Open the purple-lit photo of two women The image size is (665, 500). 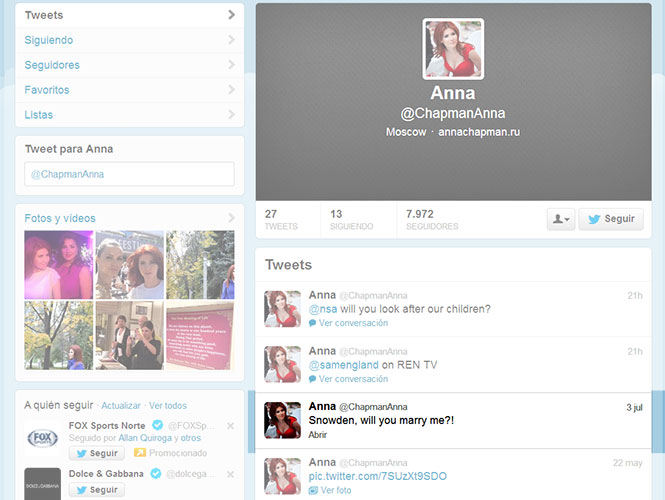coord(59,265)
